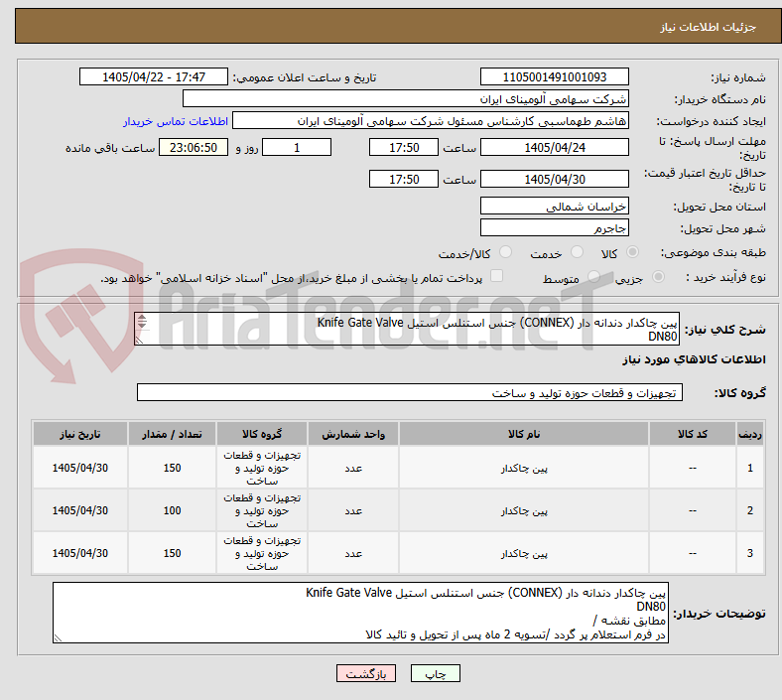Click date 1405/04/30 in row 3
The image size is (782, 700).
click(80, 553)
